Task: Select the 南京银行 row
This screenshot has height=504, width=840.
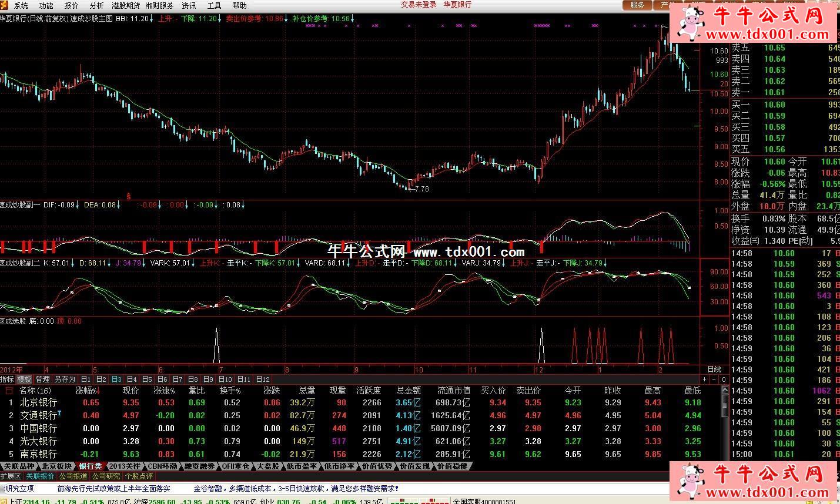Action: pyautogui.click(x=360, y=454)
